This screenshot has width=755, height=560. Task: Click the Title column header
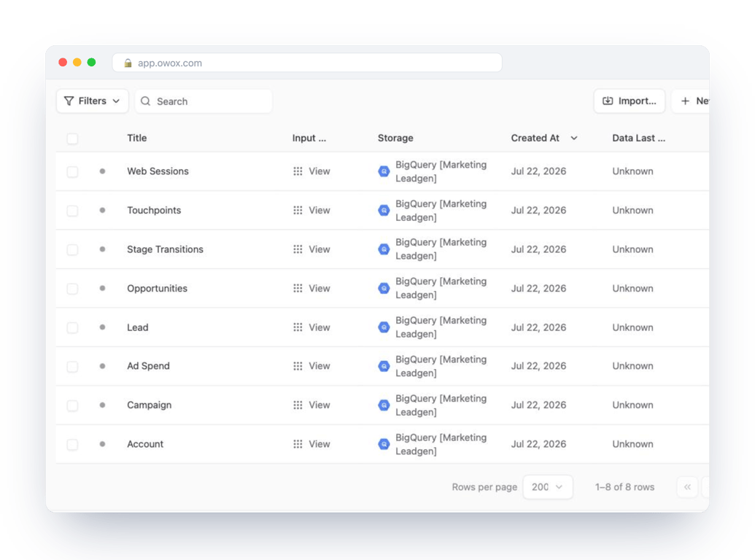coord(136,138)
